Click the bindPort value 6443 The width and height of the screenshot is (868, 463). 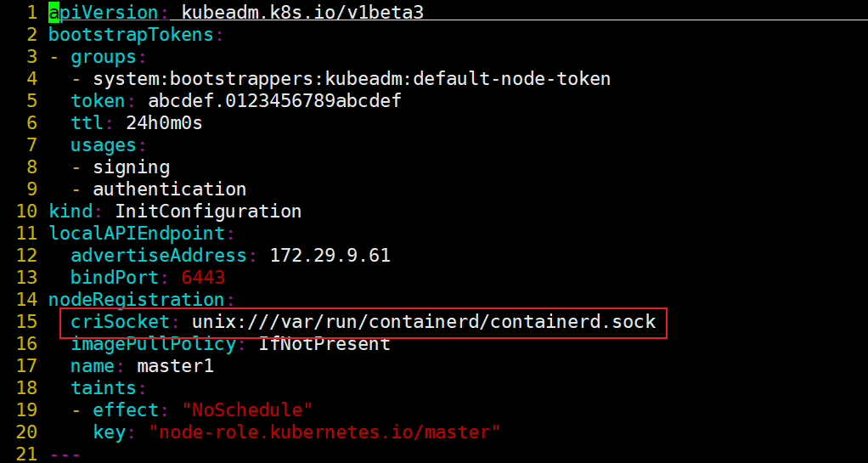[x=203, y=278]
